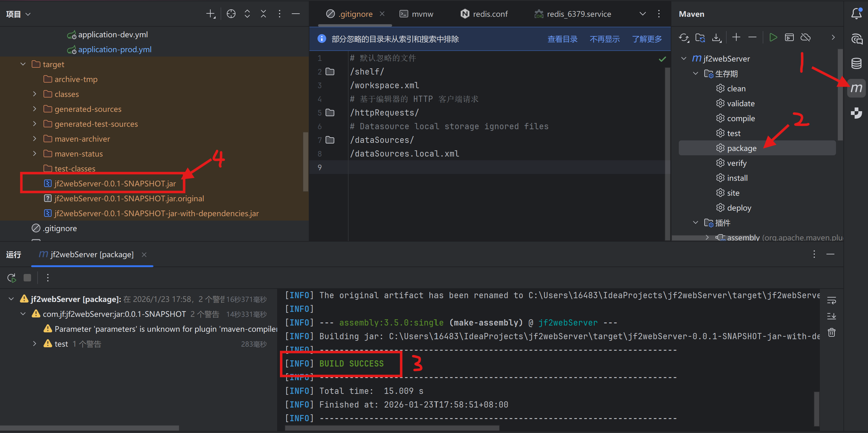The height and width of the screenshot is (433, 868).
Task: Select the install lifecycle goal
Action: (737, 178)
